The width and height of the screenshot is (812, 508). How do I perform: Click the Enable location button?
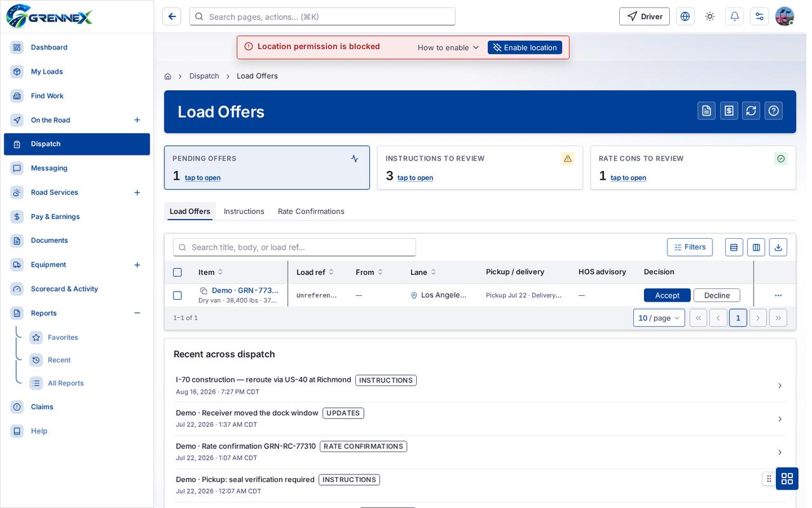click(x=525, y=48)
